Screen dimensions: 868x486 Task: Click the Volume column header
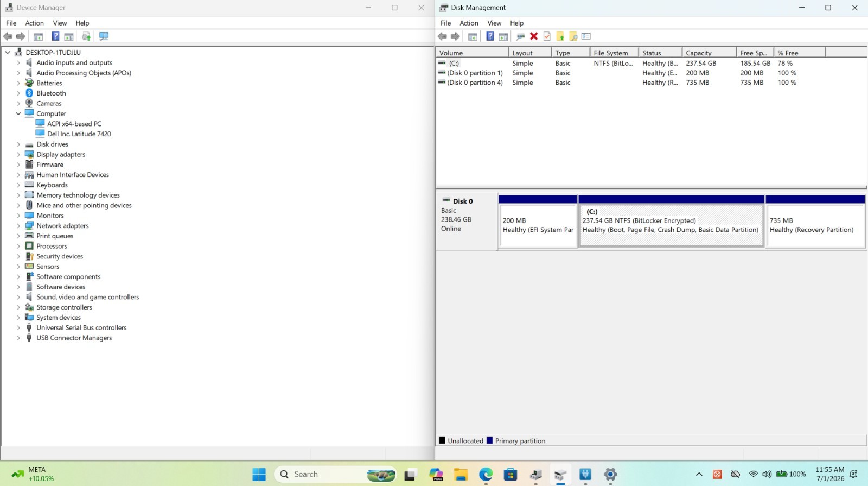[x=472, y=53]
